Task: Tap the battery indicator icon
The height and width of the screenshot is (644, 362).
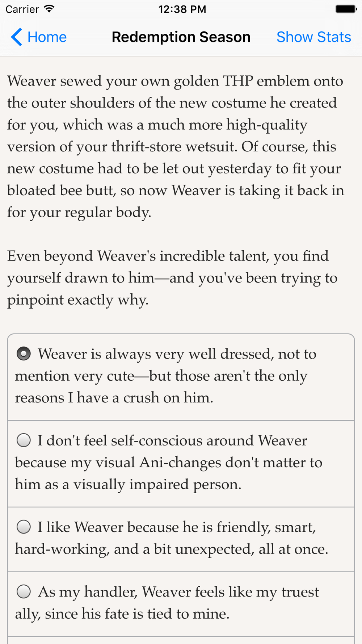Action: 346,9
